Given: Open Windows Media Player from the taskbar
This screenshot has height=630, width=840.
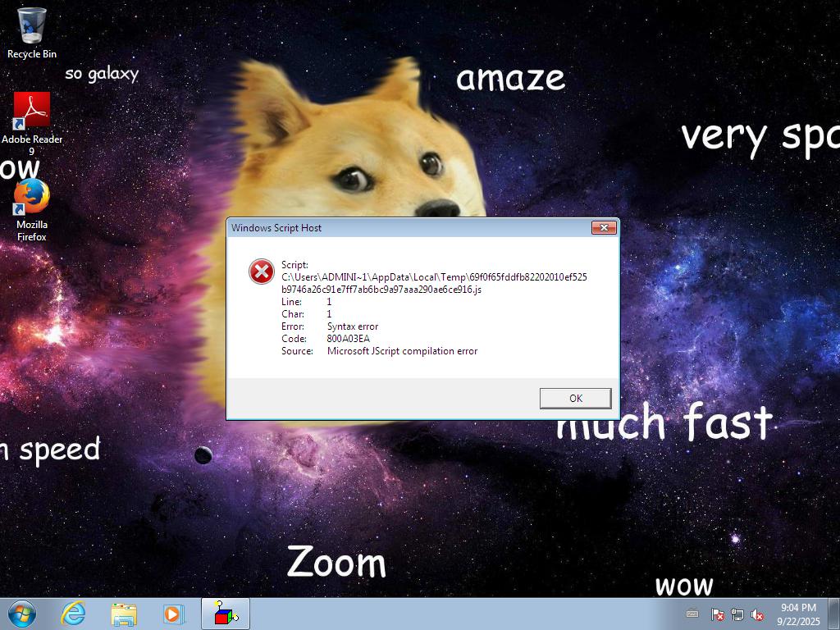Looking at the screenshot, I should point(173,614).
